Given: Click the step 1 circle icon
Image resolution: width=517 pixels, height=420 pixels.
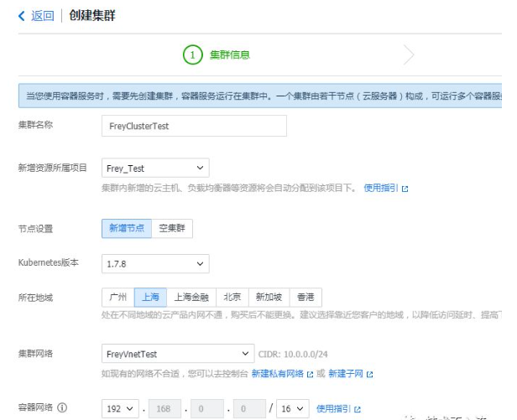Looking at the screenshot, I should pyautogui.click(x=193, y=55).
